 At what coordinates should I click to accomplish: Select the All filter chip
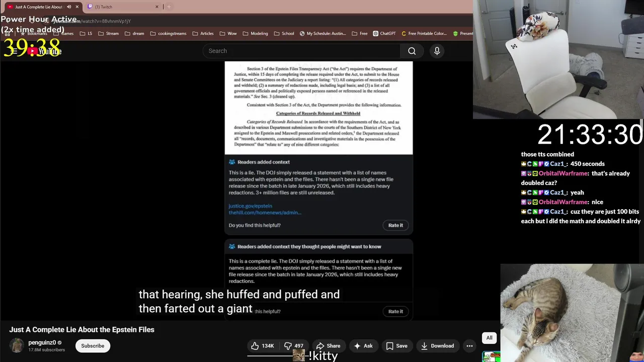point(489,338)
